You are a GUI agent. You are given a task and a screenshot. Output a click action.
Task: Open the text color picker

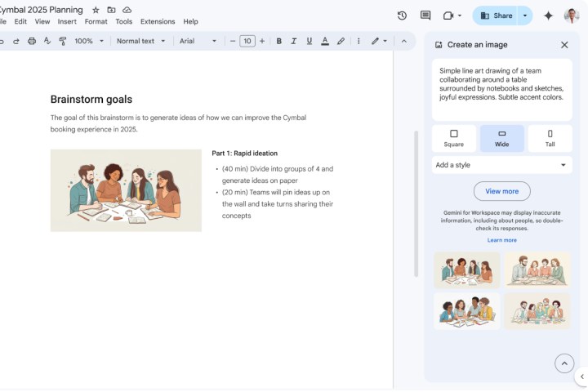click(325, 41)
